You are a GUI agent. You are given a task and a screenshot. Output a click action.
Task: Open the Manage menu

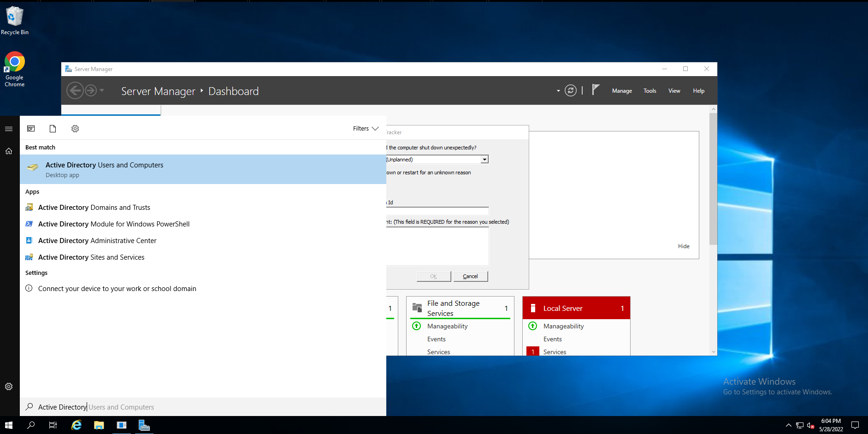click(622, 91)
